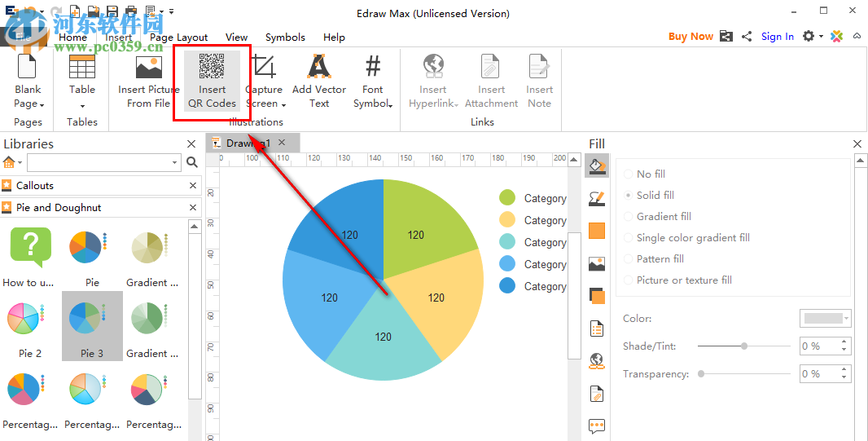The height and width of the screenshot is (441, 868).
Task: Click the Insert QR Codes button
Action: (x=212, y=82)
